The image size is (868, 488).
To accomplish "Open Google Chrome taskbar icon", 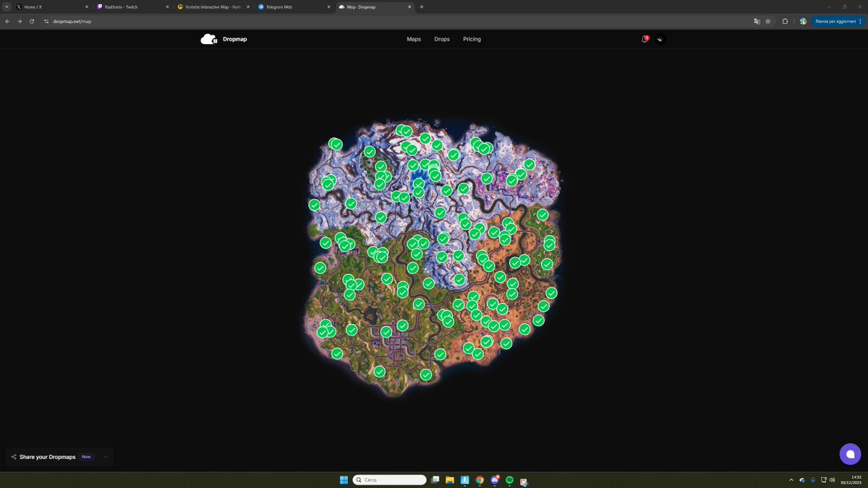I will [480, 480].
